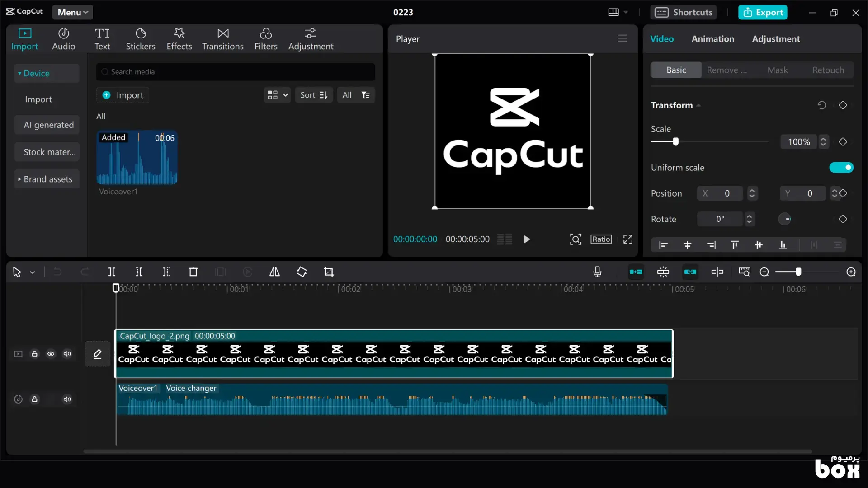This screenshot has height=488, width=868.
Task: Toggle clip linkage
Action: 690,272
